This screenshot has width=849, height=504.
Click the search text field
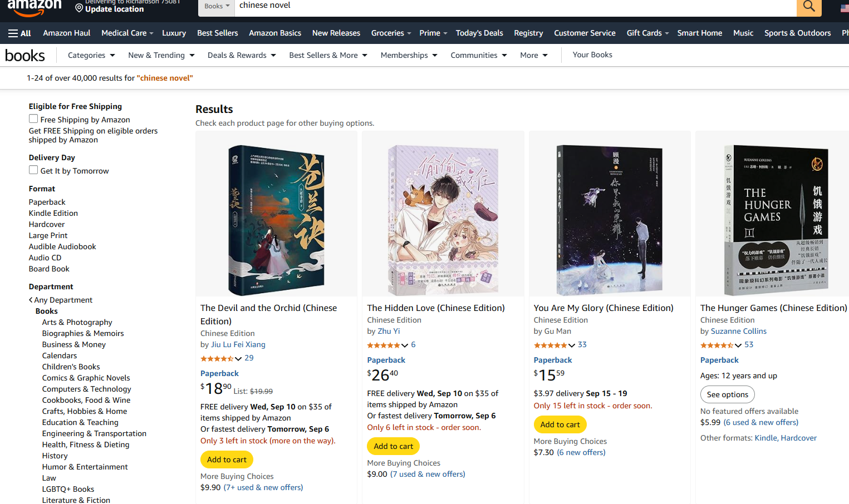click(x=512, y=6)
